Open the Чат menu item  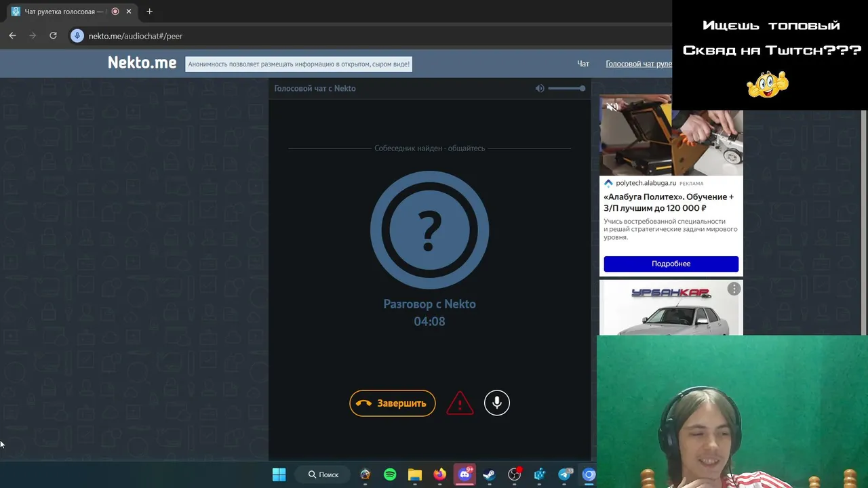[x=583, y=64]
